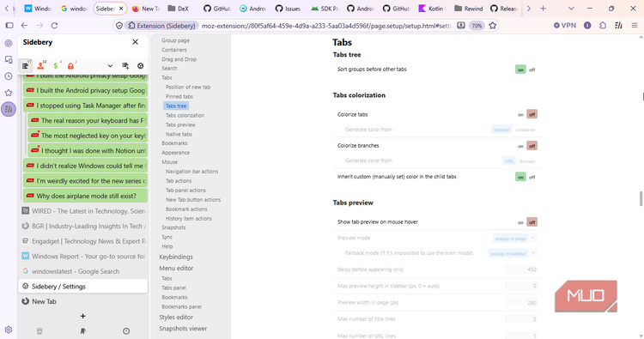Click the add tab panel icon in Sidebery

(125, 66)
